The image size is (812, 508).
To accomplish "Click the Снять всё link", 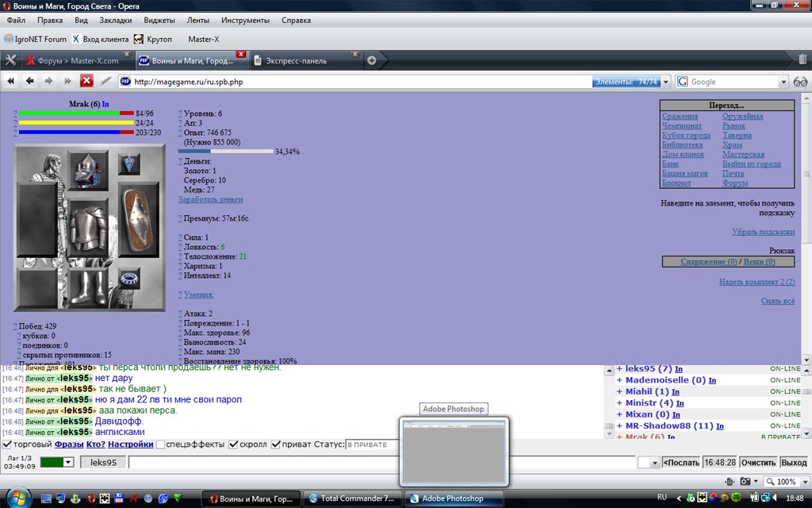I will 778,301.
